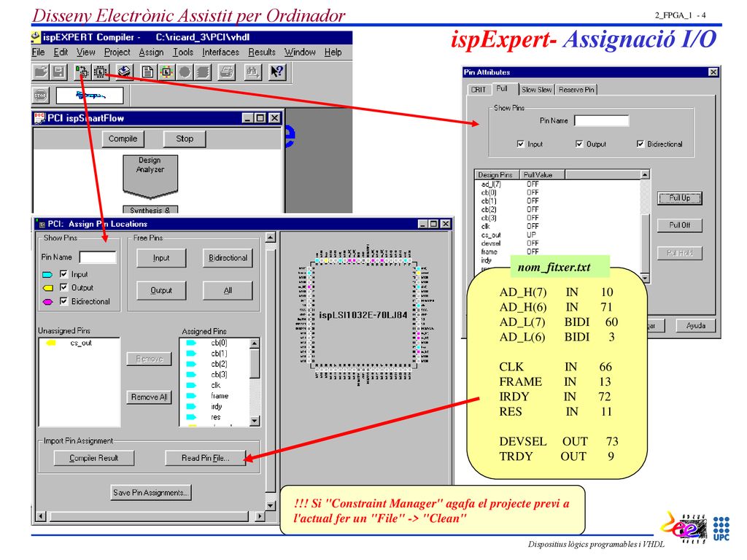Open the report document toolbar icon
Viewport: 747px width, 560px height.
147,72
